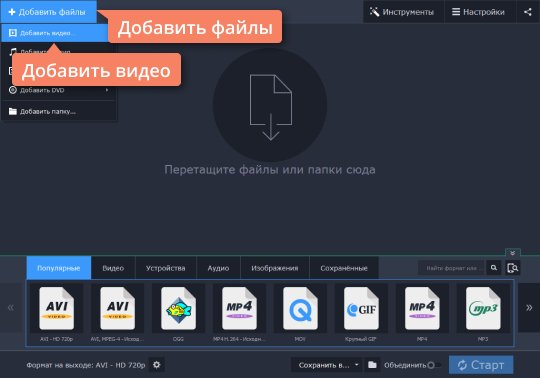Show previous presets with left arrows

coord(11,307)
